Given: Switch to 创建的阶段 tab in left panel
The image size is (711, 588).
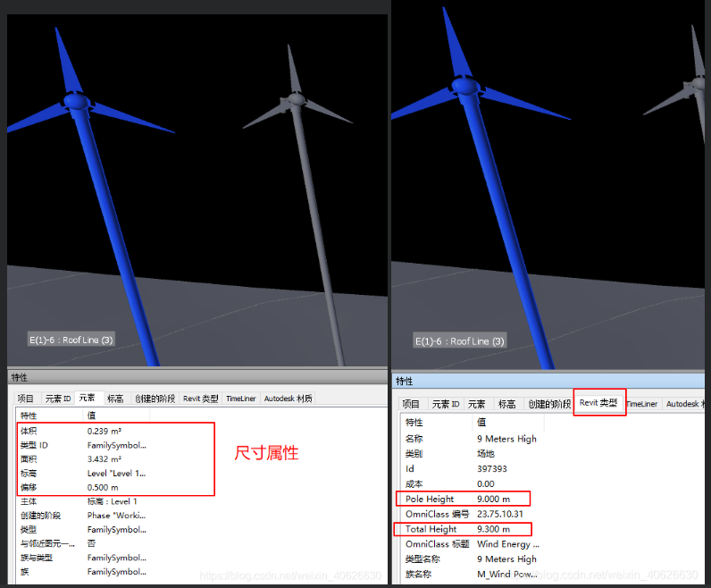Looking at the screenshot, I should tap(156, 399).
